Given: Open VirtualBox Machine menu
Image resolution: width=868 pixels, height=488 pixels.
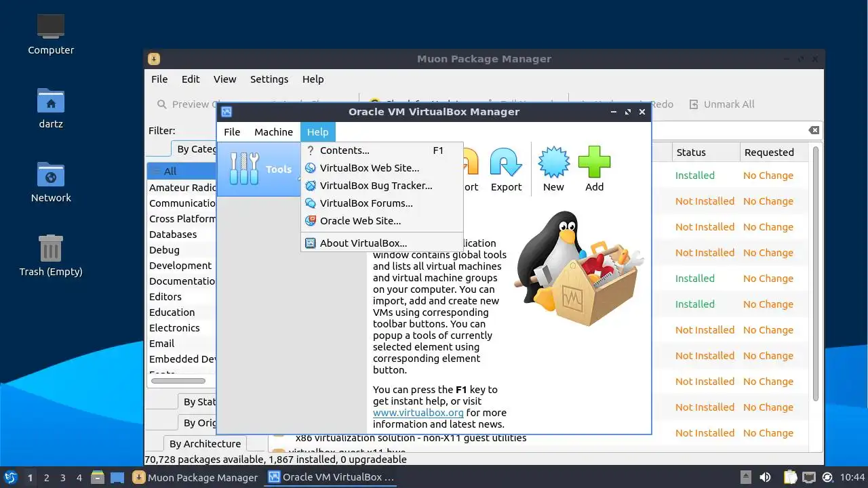Looking at the screenshot, I should pyautogui.click(x=273, y=132).
